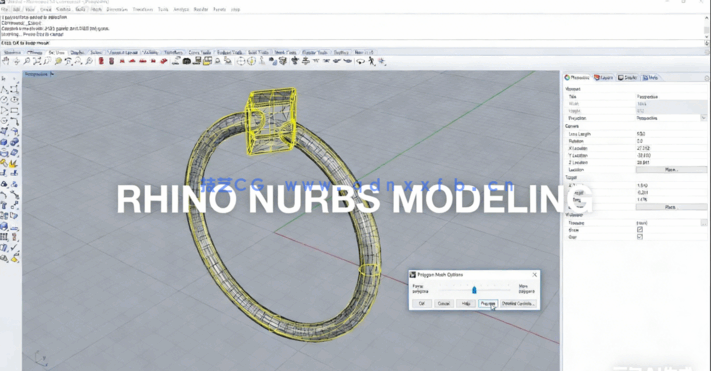Click the yellow Explode burst icon
The image size is (711, 371).
point(14,163)
